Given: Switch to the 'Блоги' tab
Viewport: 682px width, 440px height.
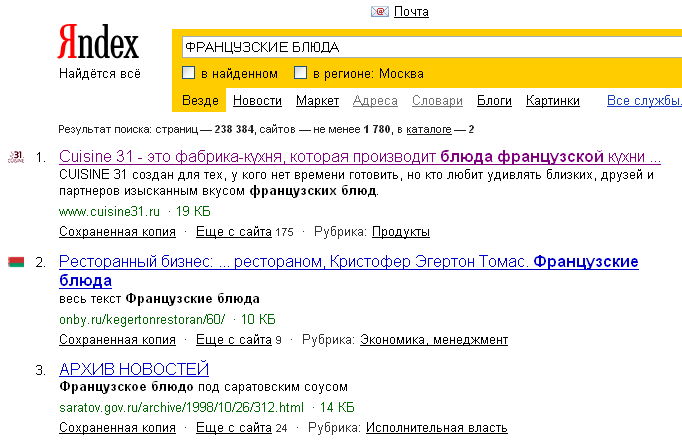Looking at the screenshot, I should click(x=494, y=100).
